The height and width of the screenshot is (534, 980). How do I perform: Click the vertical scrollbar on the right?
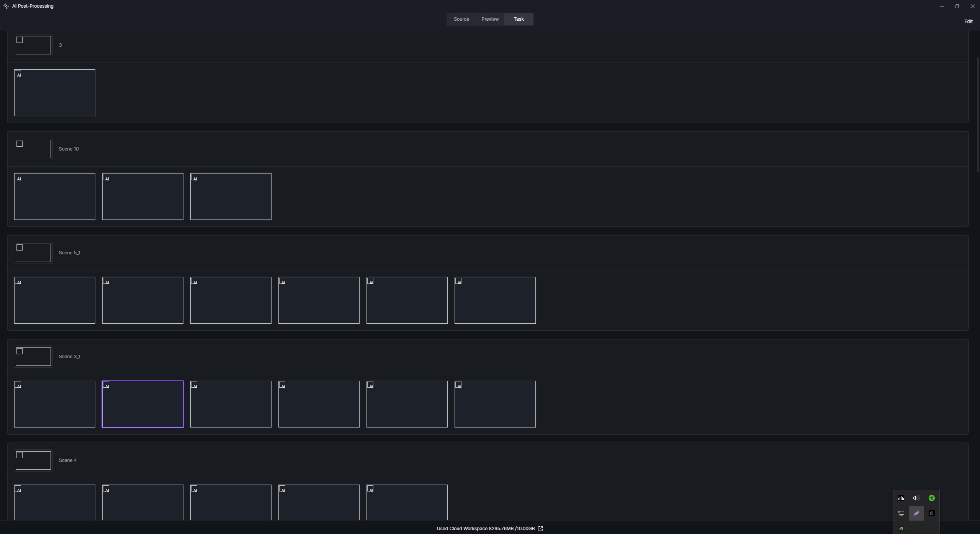pyautogui.click(x=978, y=115)
